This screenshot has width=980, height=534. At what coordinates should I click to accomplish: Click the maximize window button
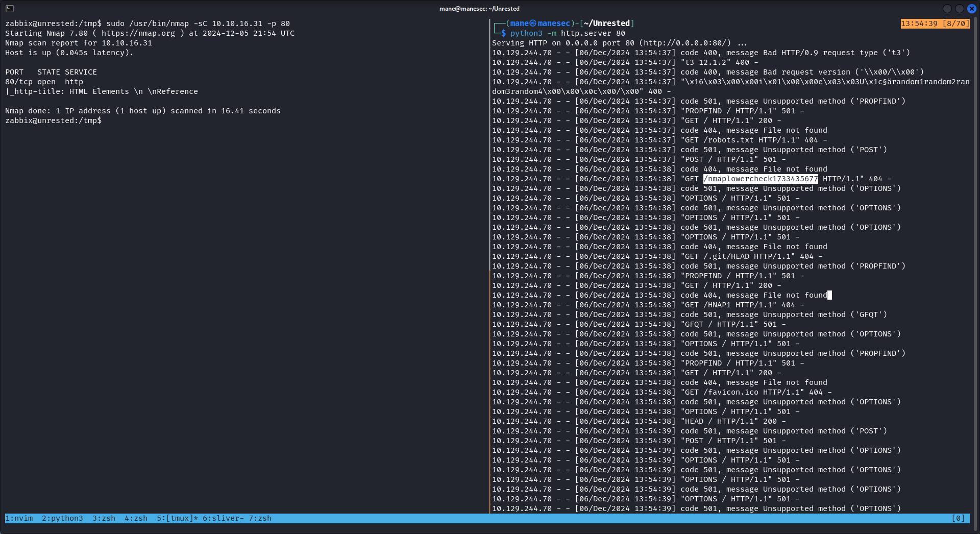coord(960,9)
